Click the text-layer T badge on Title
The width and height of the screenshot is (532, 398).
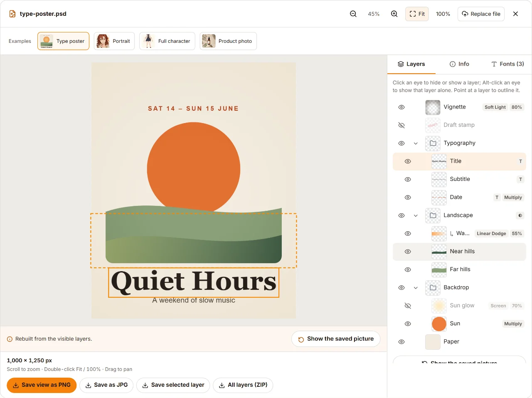point(520,161)
